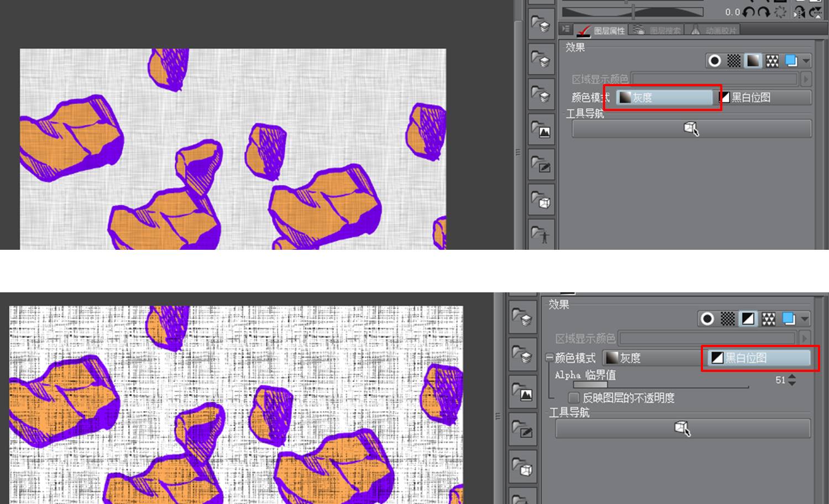Open panel menu icon left of 图层属性 tab
829x504 pixels.
pos(565,29)
